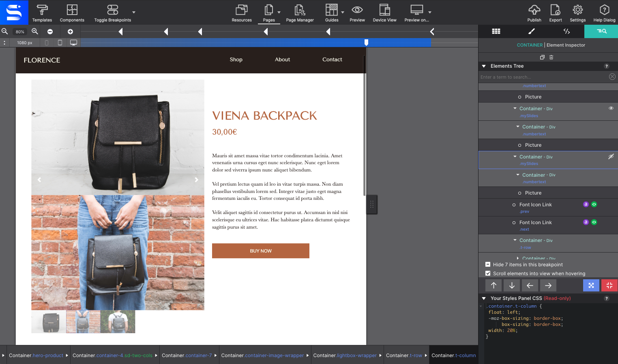Open the Export dialog

point(555,13)
